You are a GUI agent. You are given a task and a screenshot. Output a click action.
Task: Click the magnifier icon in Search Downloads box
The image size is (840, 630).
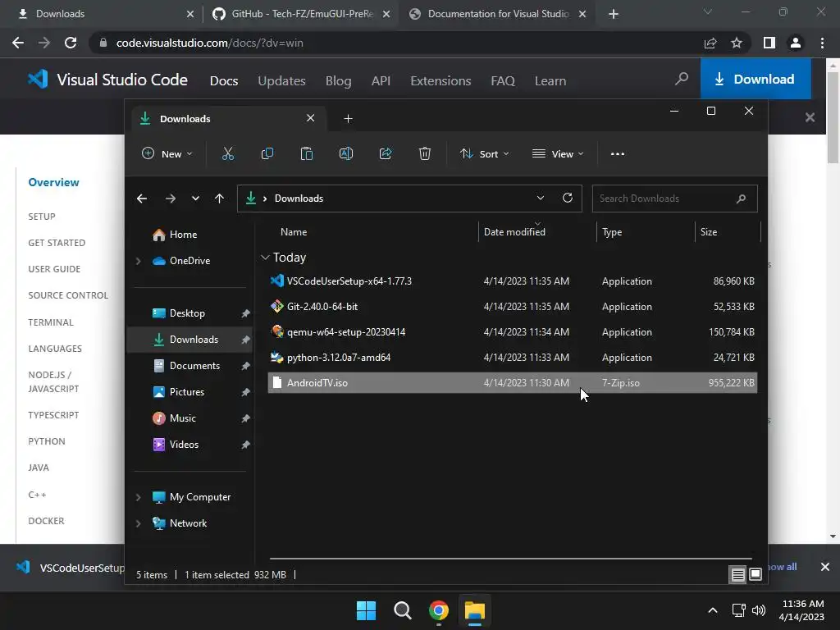coord(741,199)
